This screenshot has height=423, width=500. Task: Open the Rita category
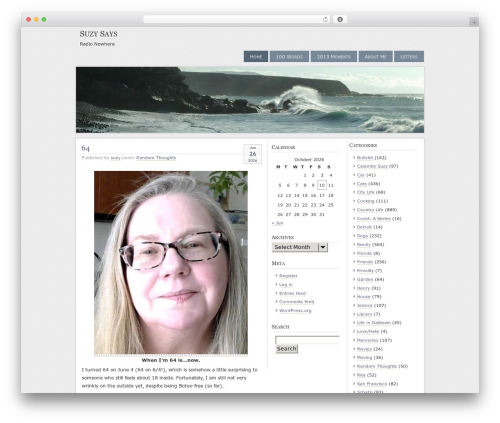pos(361,375)
